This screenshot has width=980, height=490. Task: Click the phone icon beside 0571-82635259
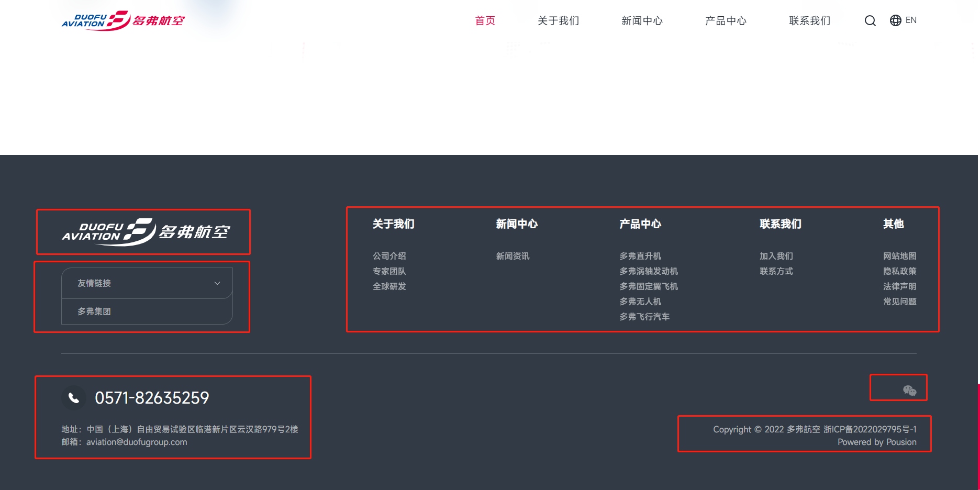click(74, 398)
